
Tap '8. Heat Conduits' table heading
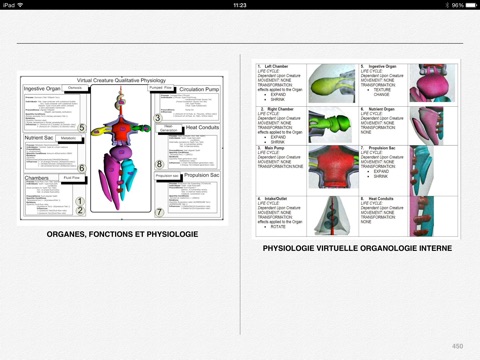point(377,199)
